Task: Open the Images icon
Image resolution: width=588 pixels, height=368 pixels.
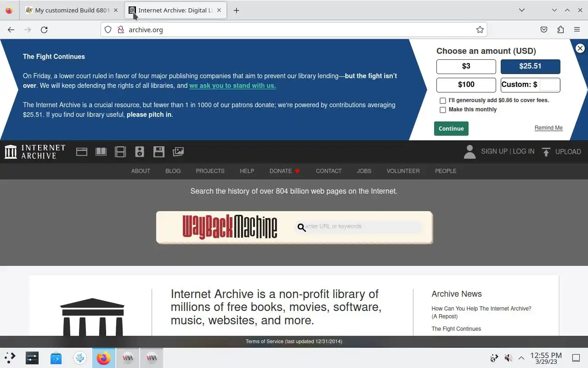Action: tap(178, 152)
